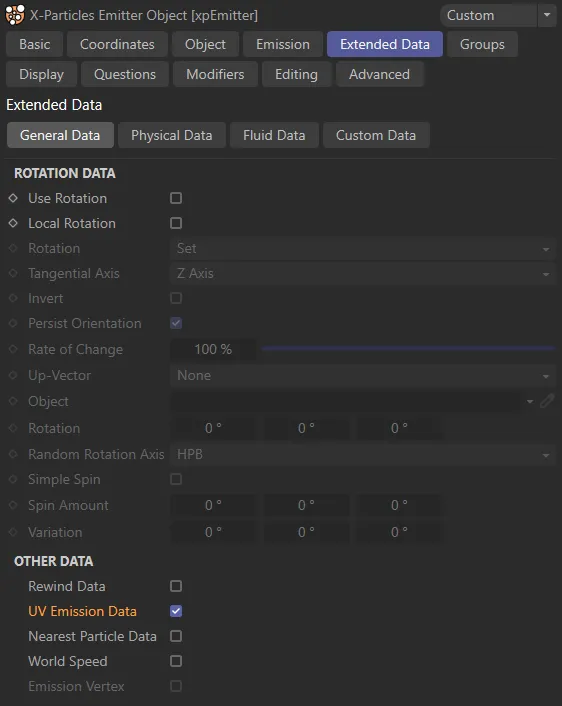This screenshot has width=562, height=706.
Task: Switch to the Display tab
Action: (41, 74)
